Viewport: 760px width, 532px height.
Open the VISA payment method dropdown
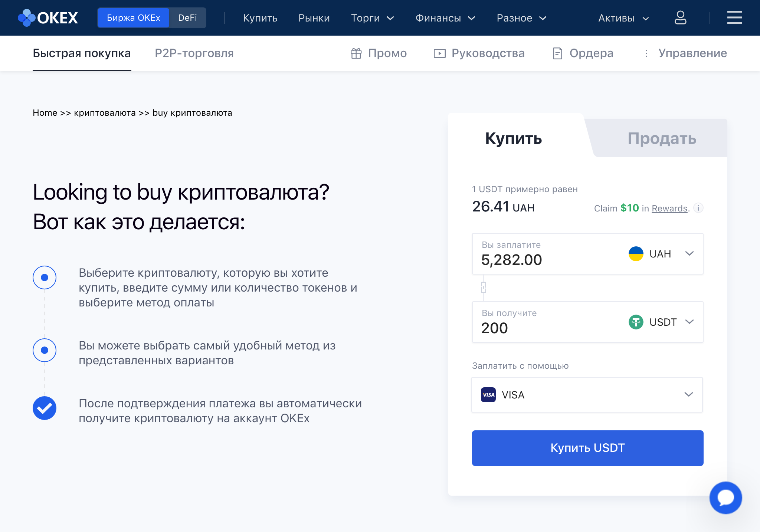(587, 395)
